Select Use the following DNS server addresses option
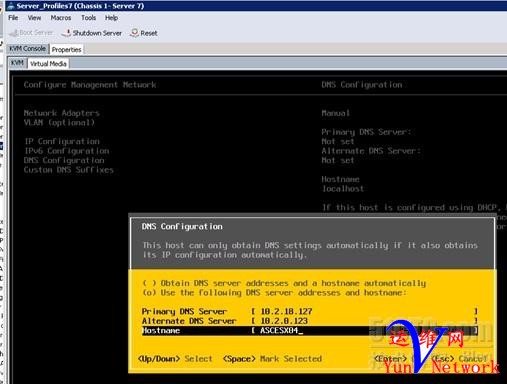This screenshot has width=507, height=384. point(274,293)
